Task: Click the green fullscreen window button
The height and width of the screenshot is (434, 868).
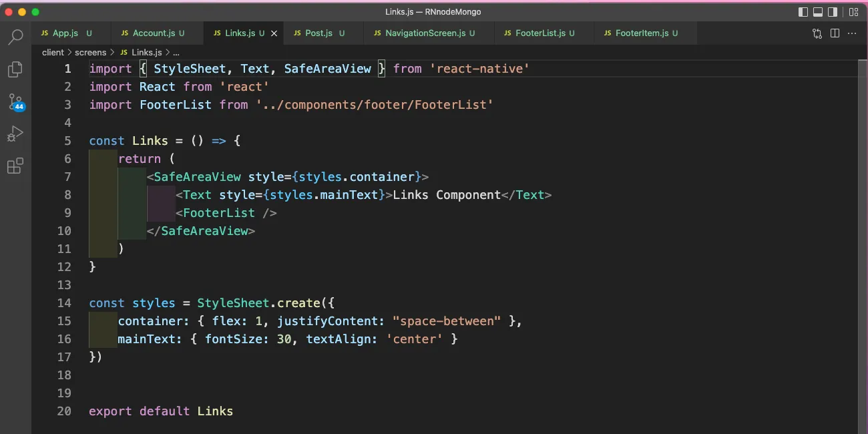Action: 35,12
